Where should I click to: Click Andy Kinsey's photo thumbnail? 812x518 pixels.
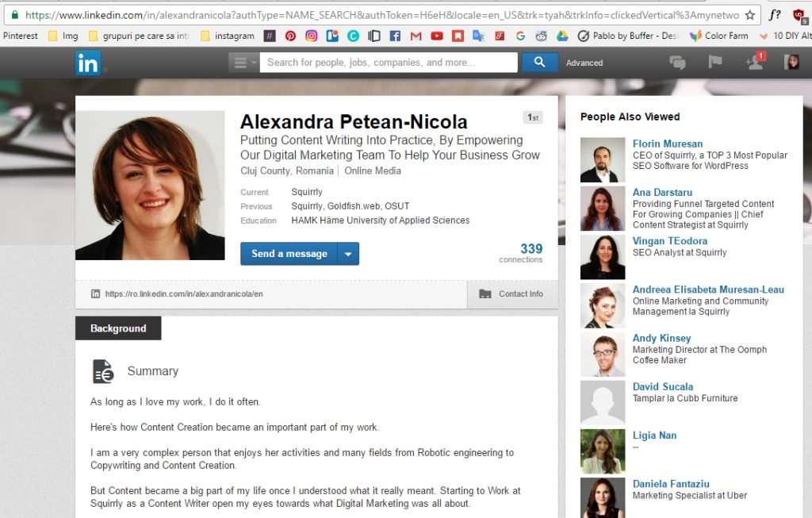[x=603, y=355]
